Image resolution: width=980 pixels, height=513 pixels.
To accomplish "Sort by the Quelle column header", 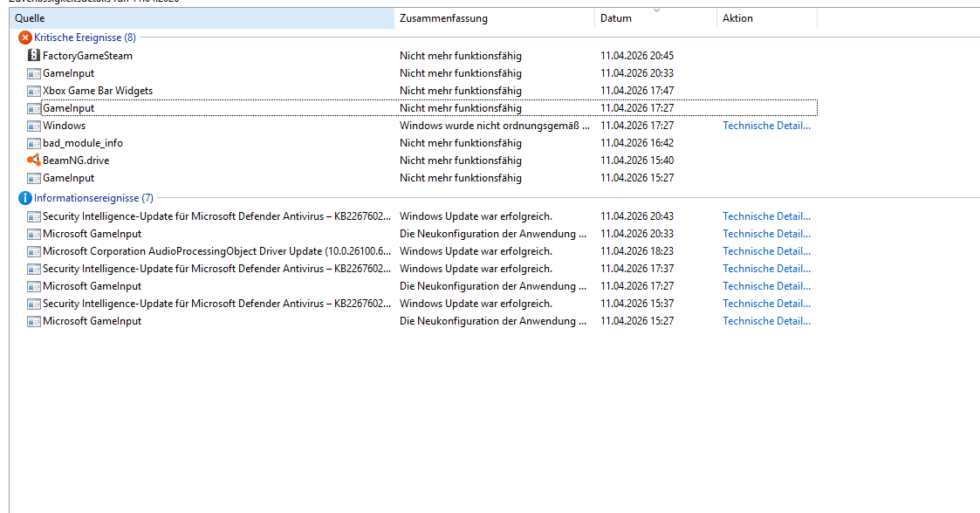I will click(x=202, y=18).
